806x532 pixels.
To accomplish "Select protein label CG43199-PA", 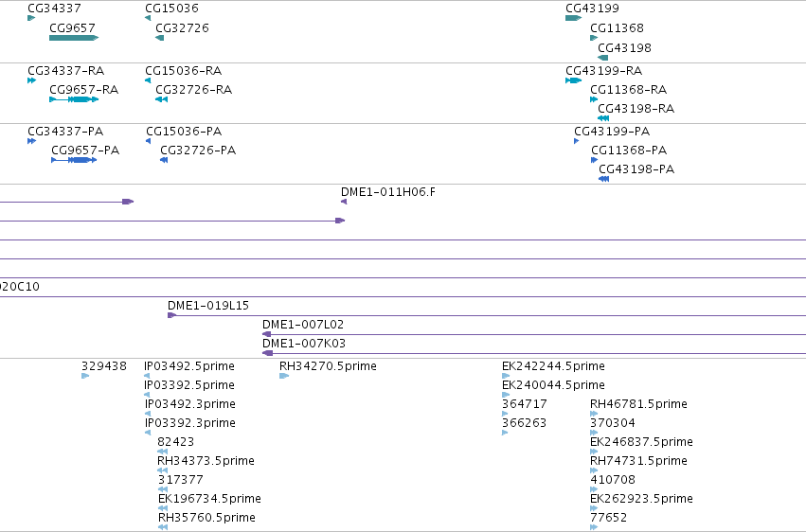I will [x=612, y=132].
